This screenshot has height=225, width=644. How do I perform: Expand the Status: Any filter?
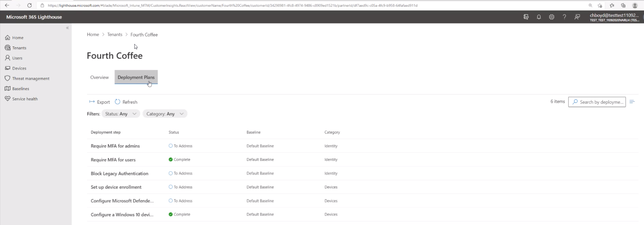pos(121,114)
